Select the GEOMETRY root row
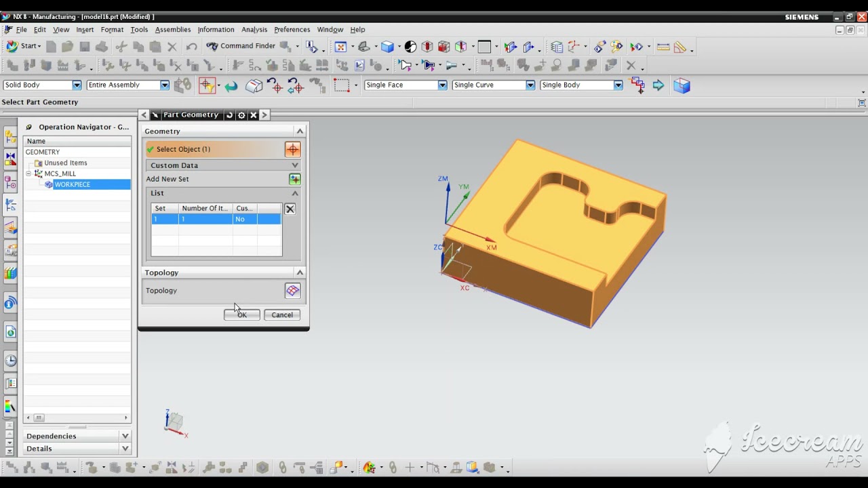868x488 pixels. [43, 152]
